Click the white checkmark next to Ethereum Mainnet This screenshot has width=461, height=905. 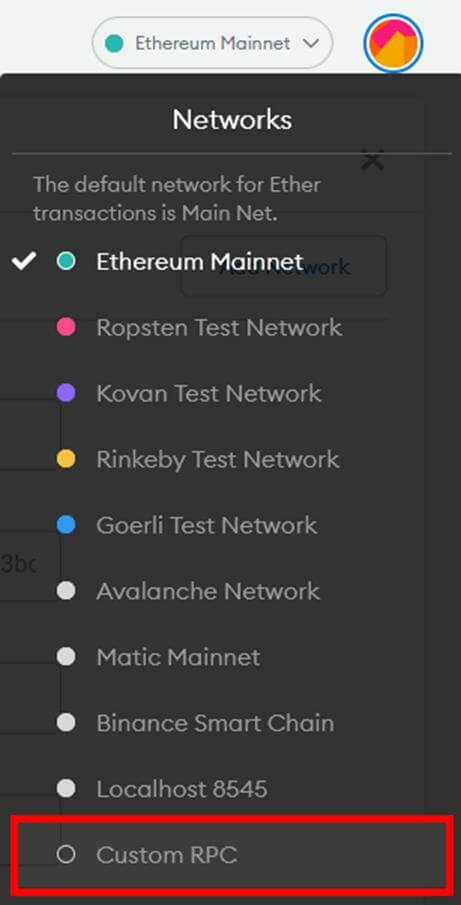coord(24,261)
